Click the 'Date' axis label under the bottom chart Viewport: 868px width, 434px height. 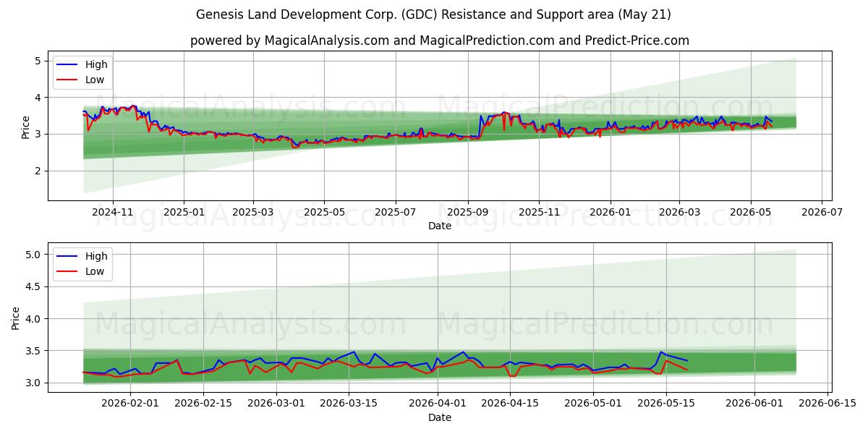coord(439,417)
